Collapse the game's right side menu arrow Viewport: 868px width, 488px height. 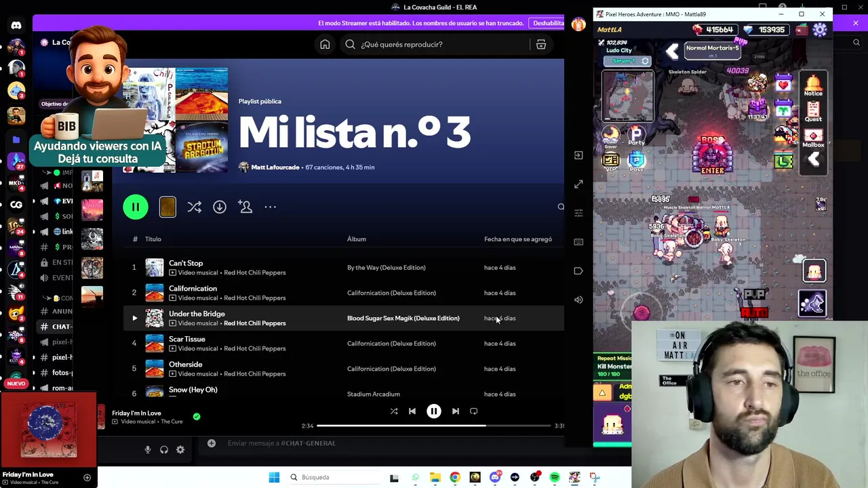point(814,160)
